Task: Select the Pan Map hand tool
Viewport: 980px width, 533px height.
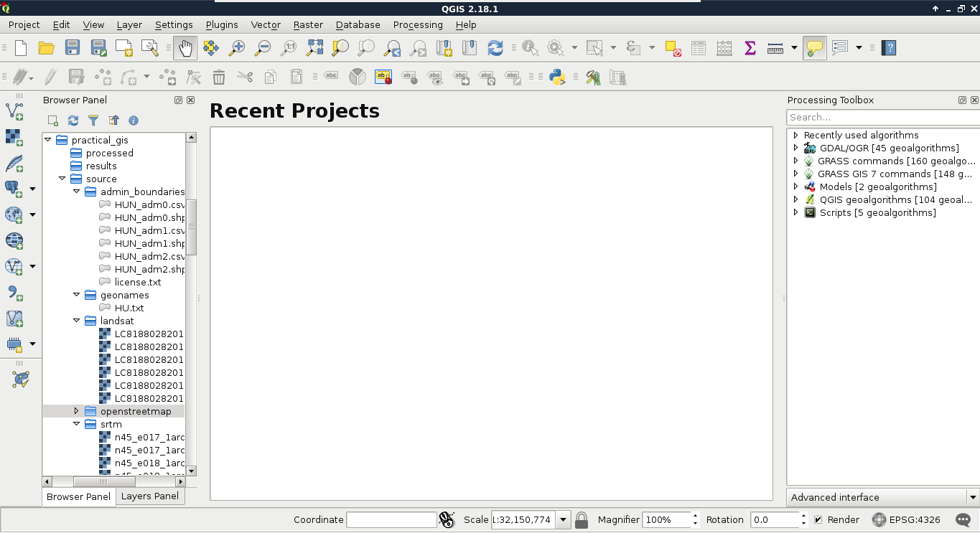Action: click(185, 48)
